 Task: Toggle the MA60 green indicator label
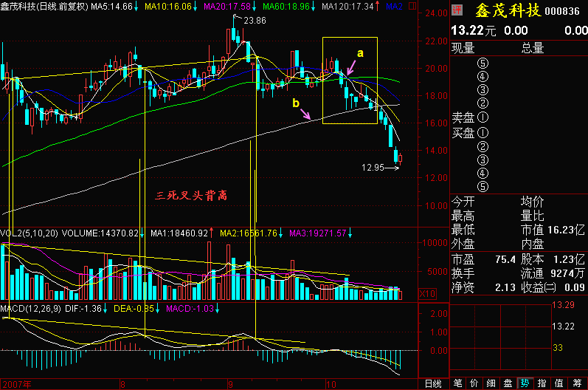point(286,7)
